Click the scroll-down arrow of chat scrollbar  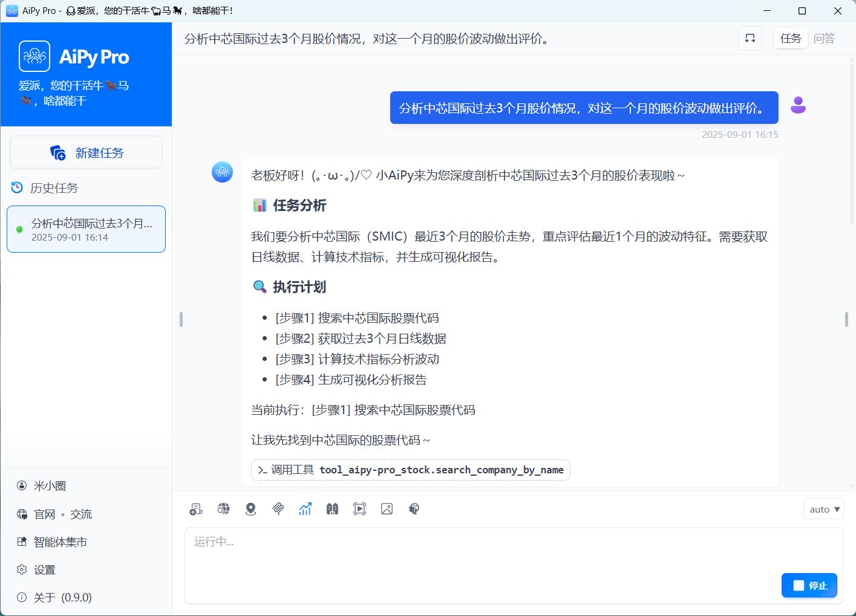click(x=852, y=485)
